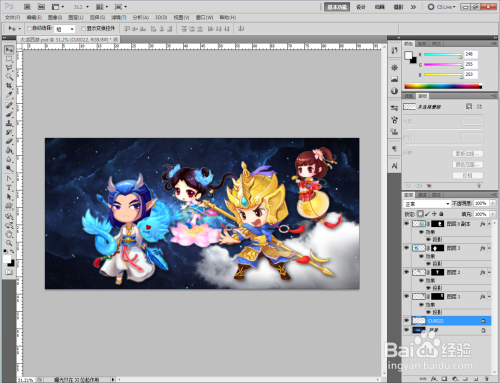
Task: Add layer style using fx button at panel bottom
Action: 433,379
